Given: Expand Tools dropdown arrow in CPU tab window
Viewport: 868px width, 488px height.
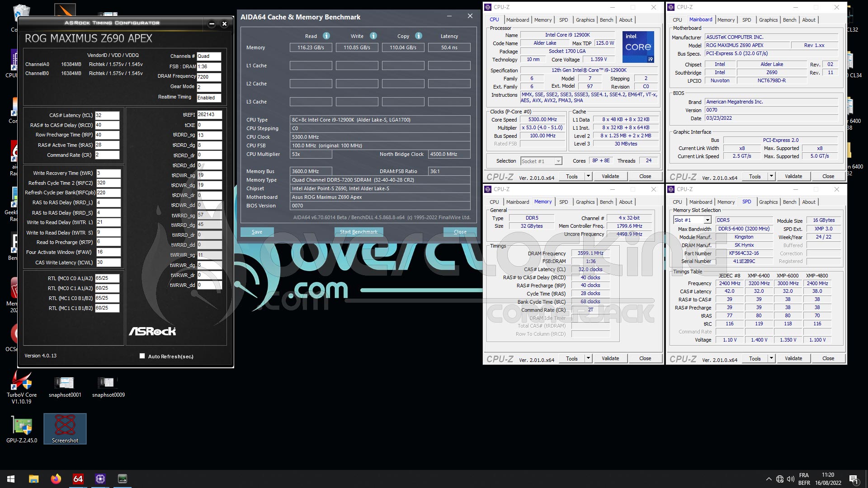Looking at the screenshot, I should [588, 176].
